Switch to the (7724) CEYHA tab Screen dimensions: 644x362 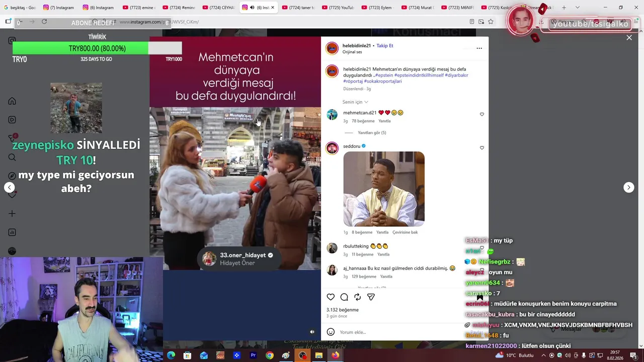pos(219,8)
